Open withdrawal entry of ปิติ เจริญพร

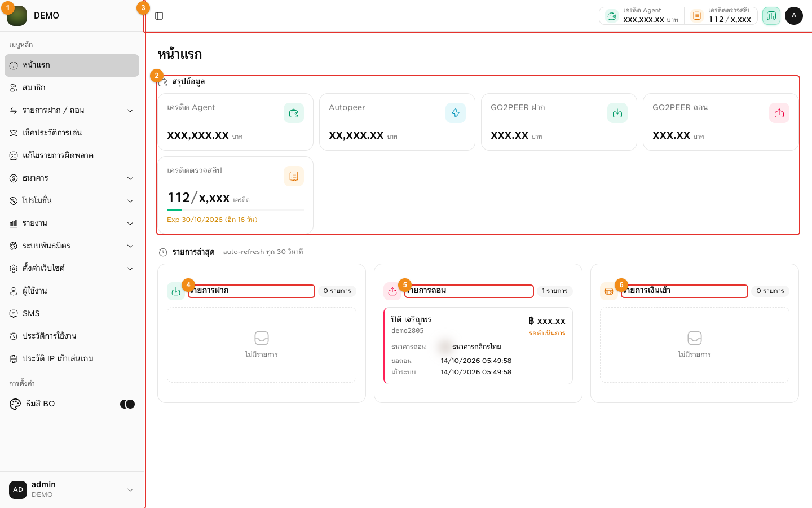[x=478, y=346]
